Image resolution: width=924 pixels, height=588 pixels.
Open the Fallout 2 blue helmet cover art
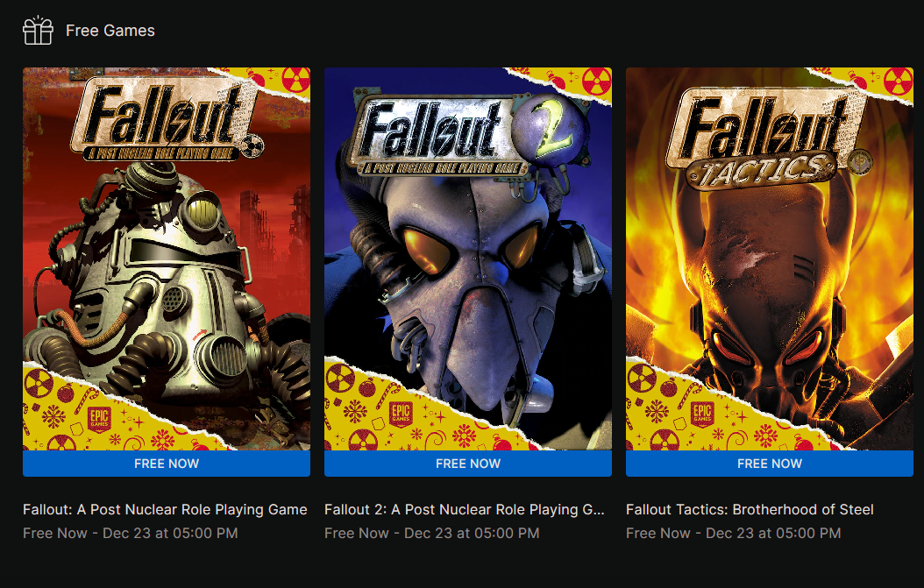pyautogui.click(x=468, y=259)
